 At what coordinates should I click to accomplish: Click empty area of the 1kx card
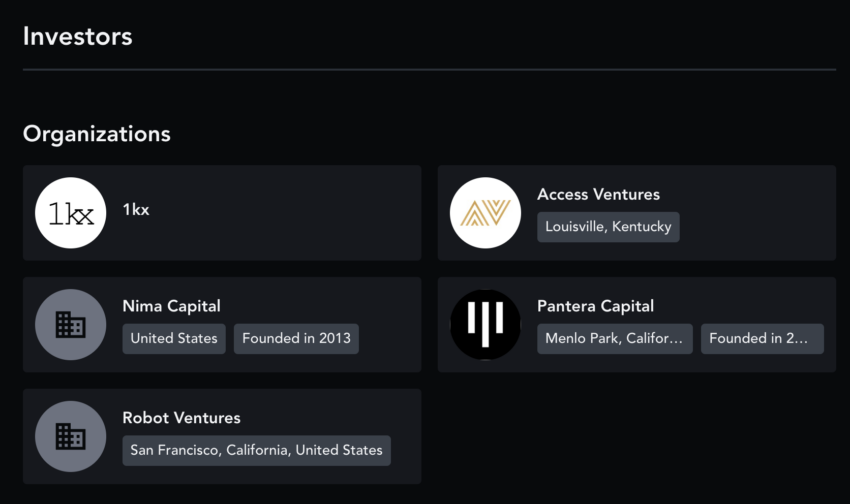[282, 213]
